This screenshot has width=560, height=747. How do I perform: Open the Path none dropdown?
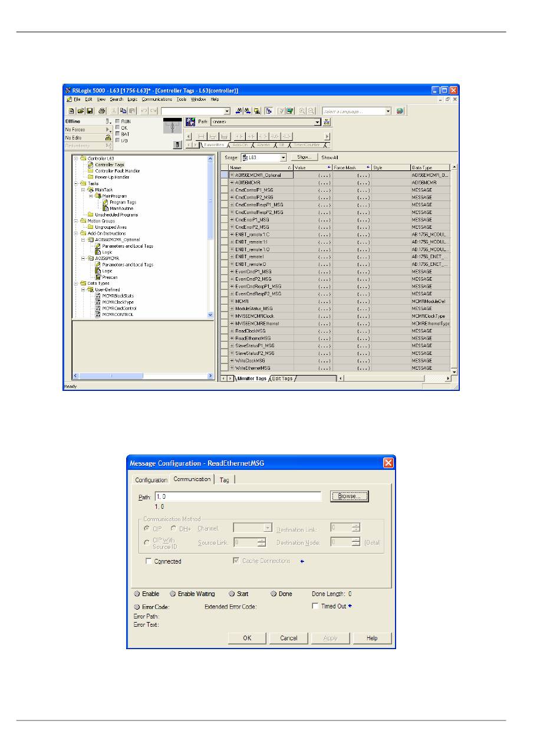(x=318, y=122)
